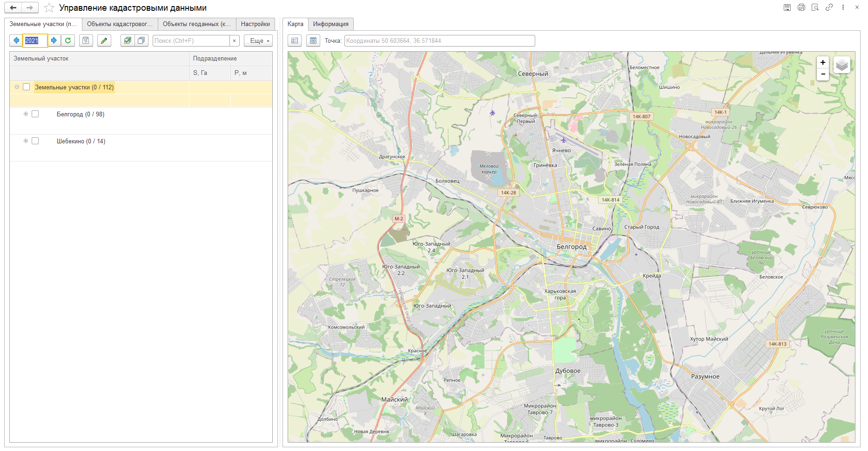Tick the Земельные участки (0 / 112) checkbox
The height and width of the screenshot is (451, 868).
[27, 87]
